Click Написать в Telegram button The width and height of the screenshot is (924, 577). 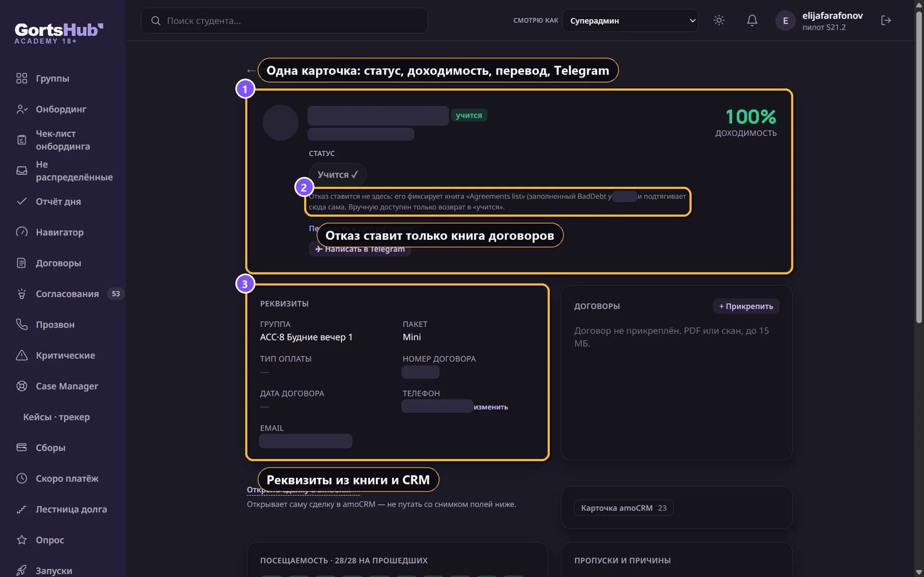pos(360,249)
